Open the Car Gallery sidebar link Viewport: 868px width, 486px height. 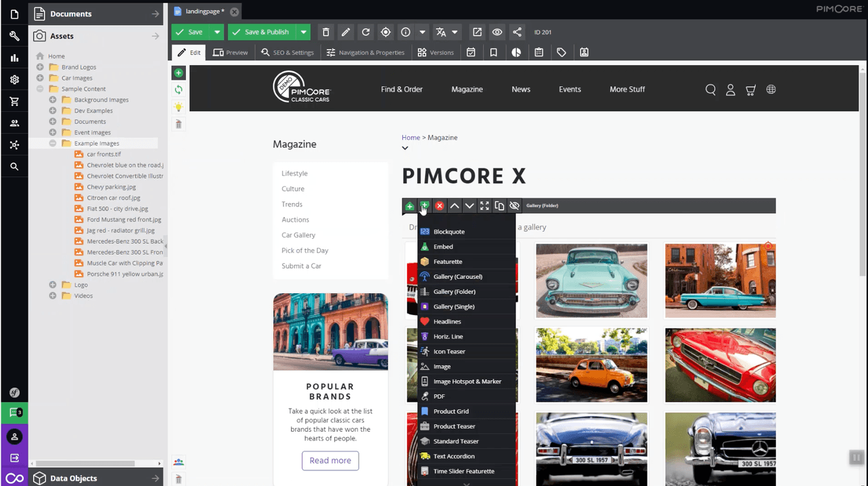point(298,235)
